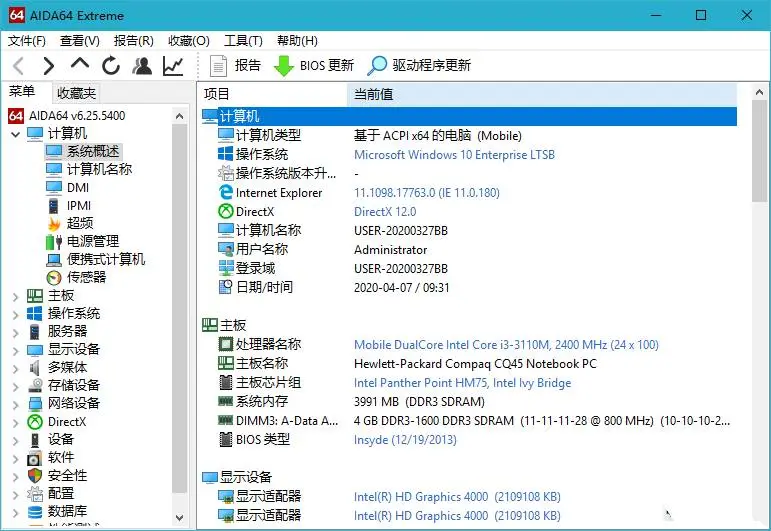This screenshot has height=531, width=771.
Task: Open the 工具(T) menu
Action: (x=243, y=41)
